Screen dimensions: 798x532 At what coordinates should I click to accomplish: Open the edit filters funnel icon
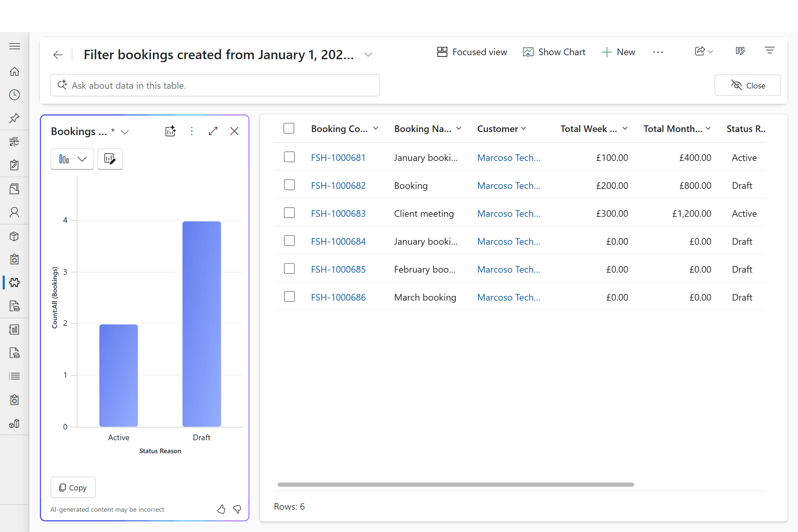(x=769, y=51)
